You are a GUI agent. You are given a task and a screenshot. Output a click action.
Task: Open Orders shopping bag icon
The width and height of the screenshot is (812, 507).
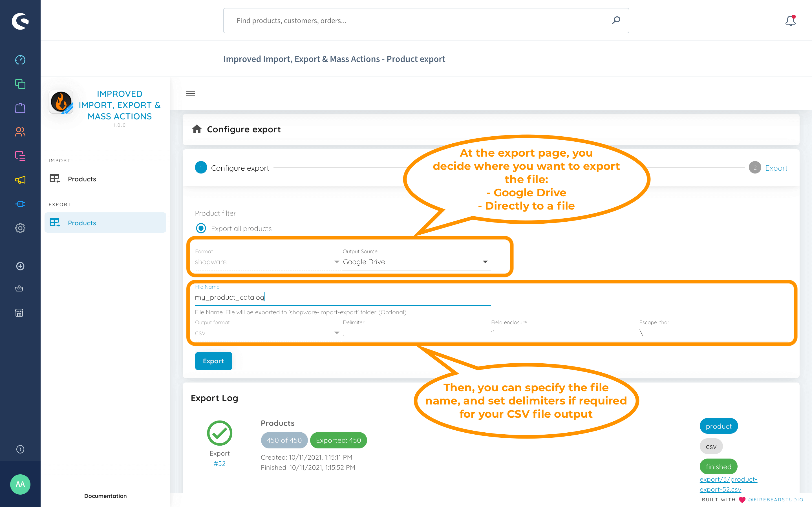click(20, 108)
